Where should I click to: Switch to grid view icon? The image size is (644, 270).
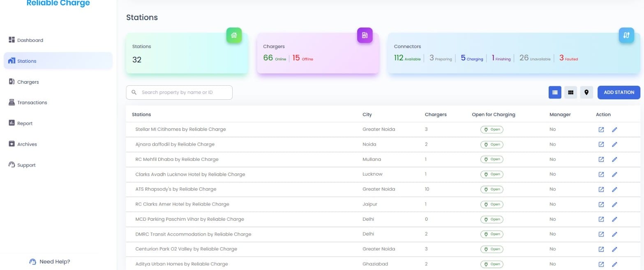coord(570,92)
